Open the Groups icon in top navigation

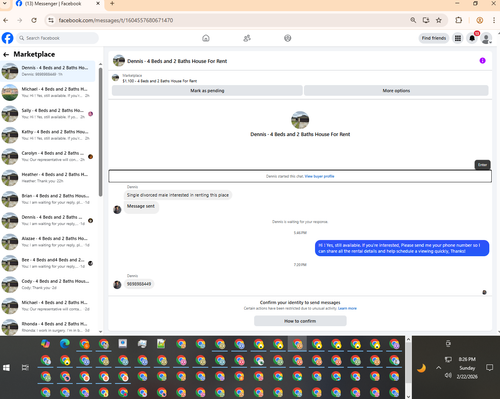288,38
